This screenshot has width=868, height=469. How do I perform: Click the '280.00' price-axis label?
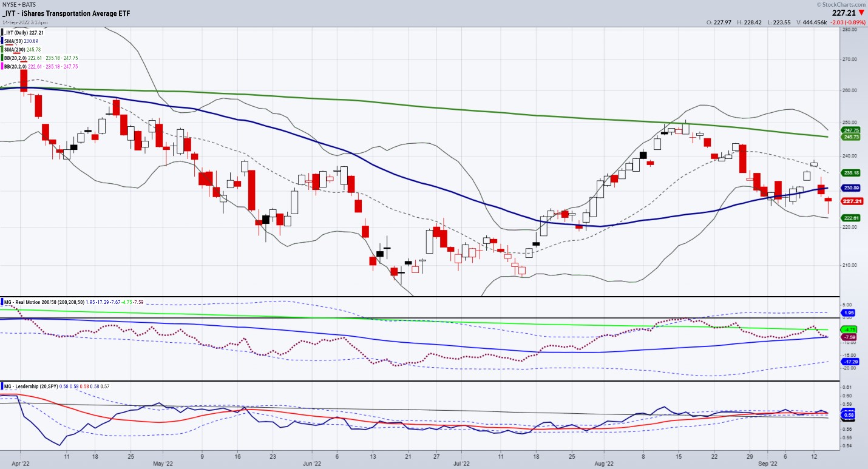pyautogui.click(x=850, y=29)
